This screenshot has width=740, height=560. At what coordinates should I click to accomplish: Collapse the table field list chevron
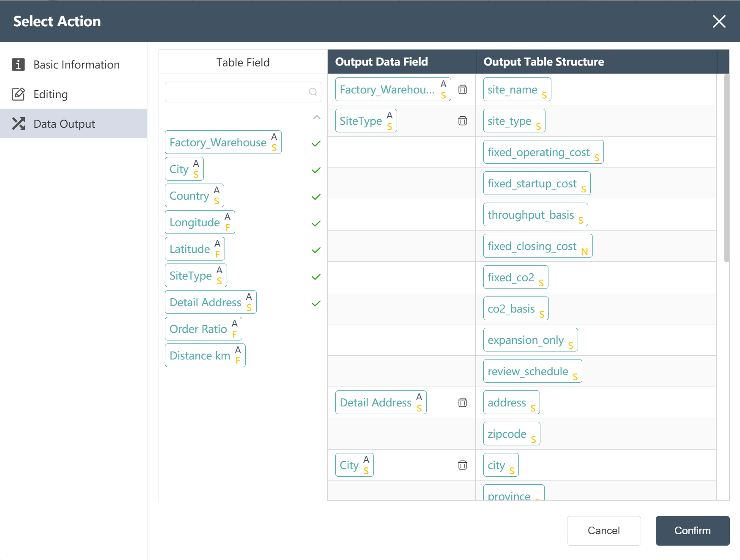317,117
